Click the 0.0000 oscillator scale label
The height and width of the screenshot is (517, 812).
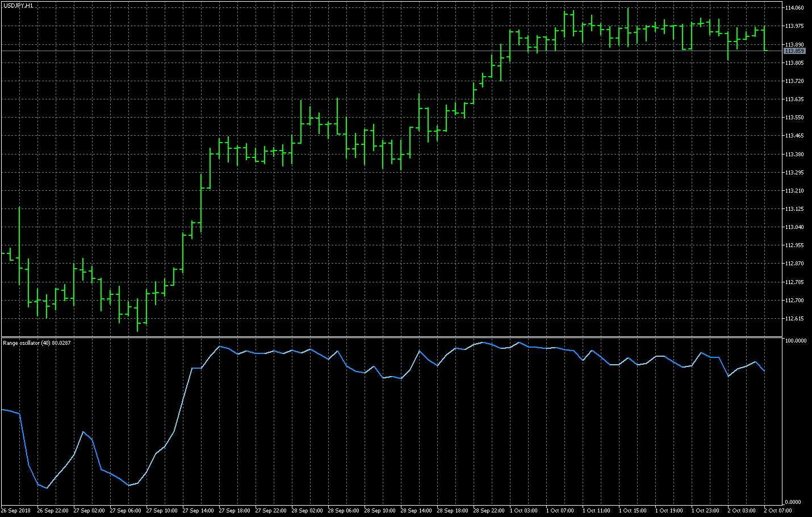coord(793,502)
